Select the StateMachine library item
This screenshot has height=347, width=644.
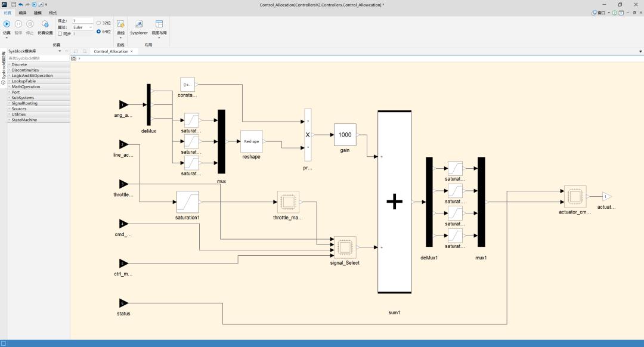click(x=39, y=120)
